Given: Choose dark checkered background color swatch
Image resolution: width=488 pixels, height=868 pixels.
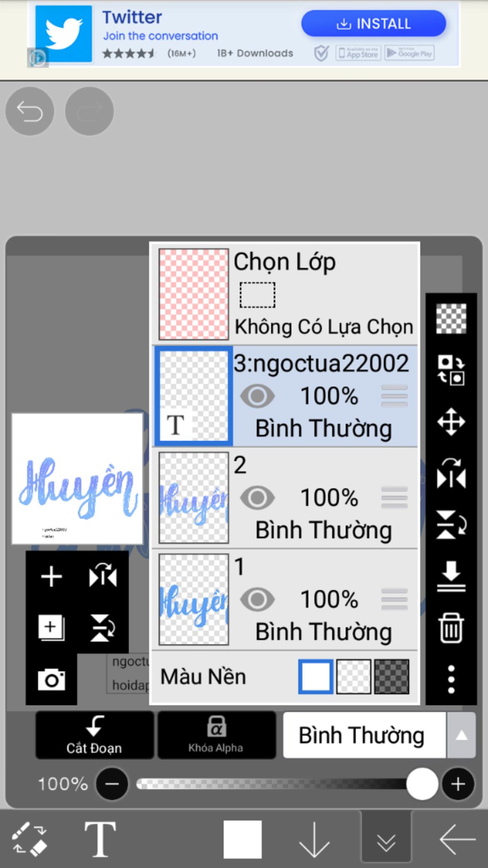Looking at the screenshot, I should point(391,676).
